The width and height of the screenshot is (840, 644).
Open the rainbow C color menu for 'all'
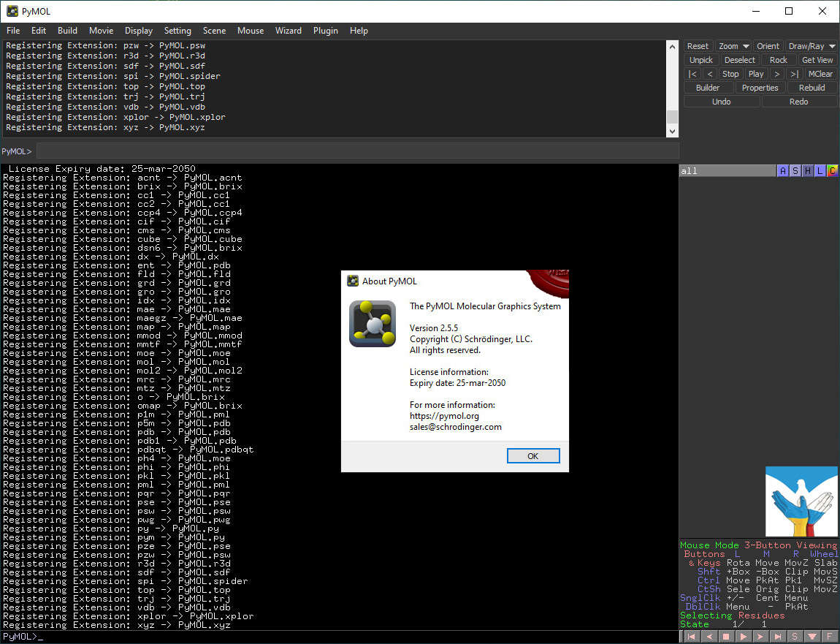tap(832, 171)
